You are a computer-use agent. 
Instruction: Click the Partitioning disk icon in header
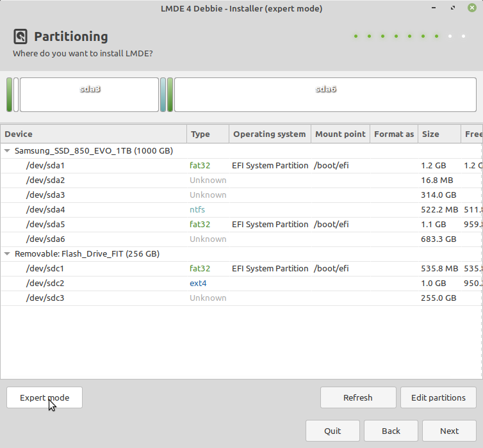pos(21,36)
